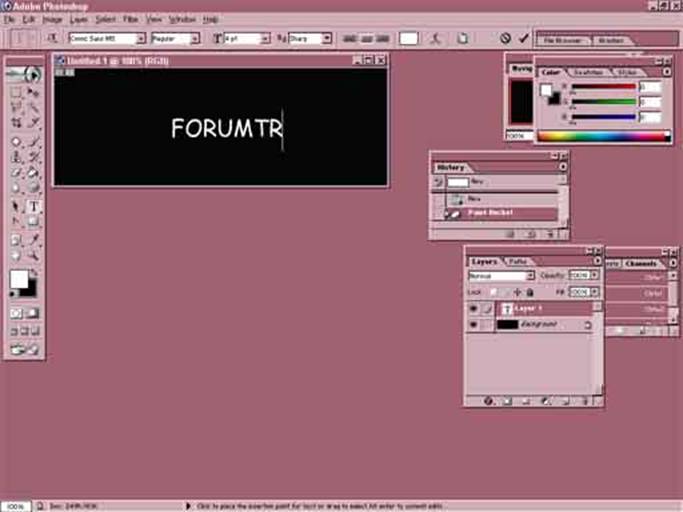Toggle lock image pixels in Layers panel
This screenshot has width=683, height=512.
(505, 292)
